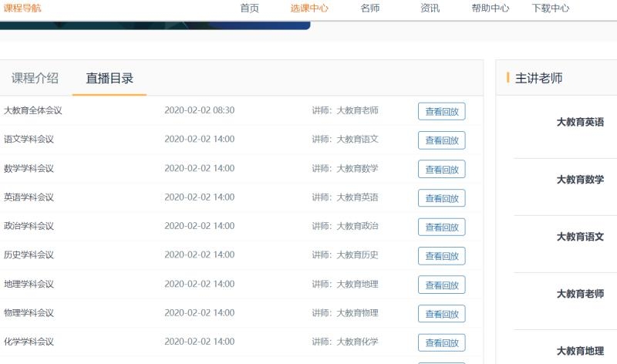
Task: View replay for 语文学科会议
Action: [441, 140]
